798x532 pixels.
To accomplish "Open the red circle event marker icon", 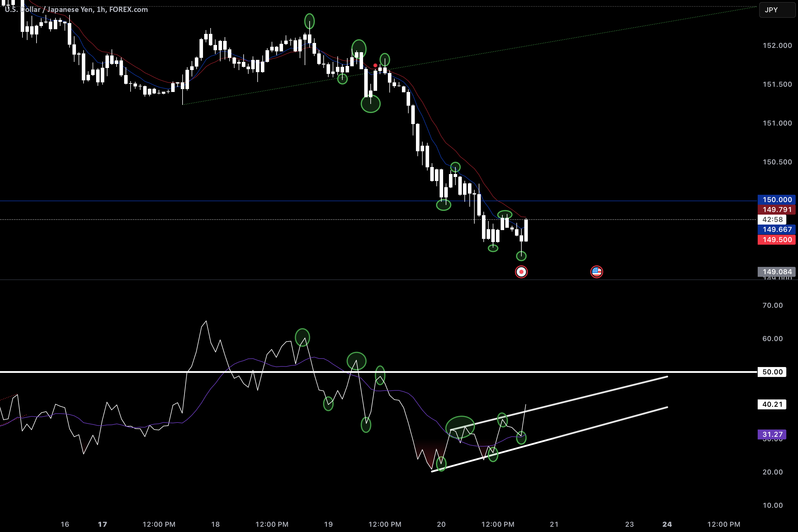I will coord(521,272).
